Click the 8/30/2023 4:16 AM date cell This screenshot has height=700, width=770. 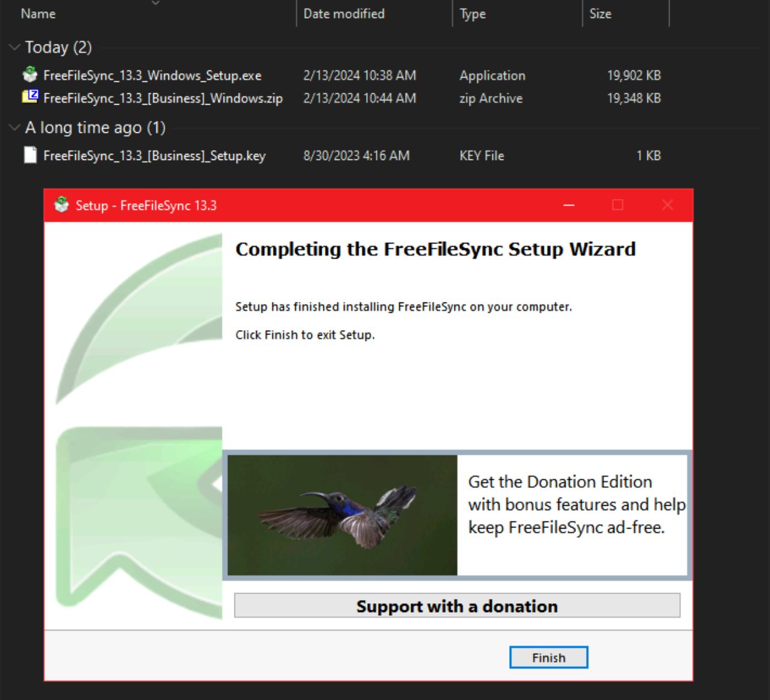[356, 156]
